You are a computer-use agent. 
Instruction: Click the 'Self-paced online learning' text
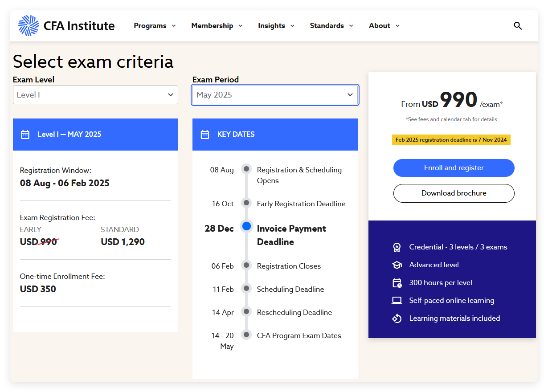coord(452,301)
